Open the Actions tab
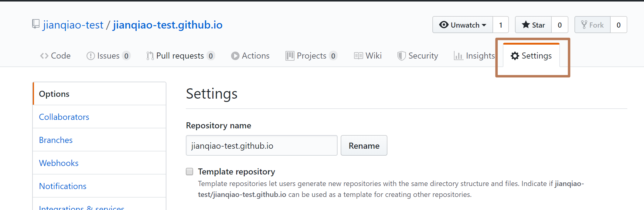Image resolution: width=644 pixels, height=210 pixels. tap(250, 56)
